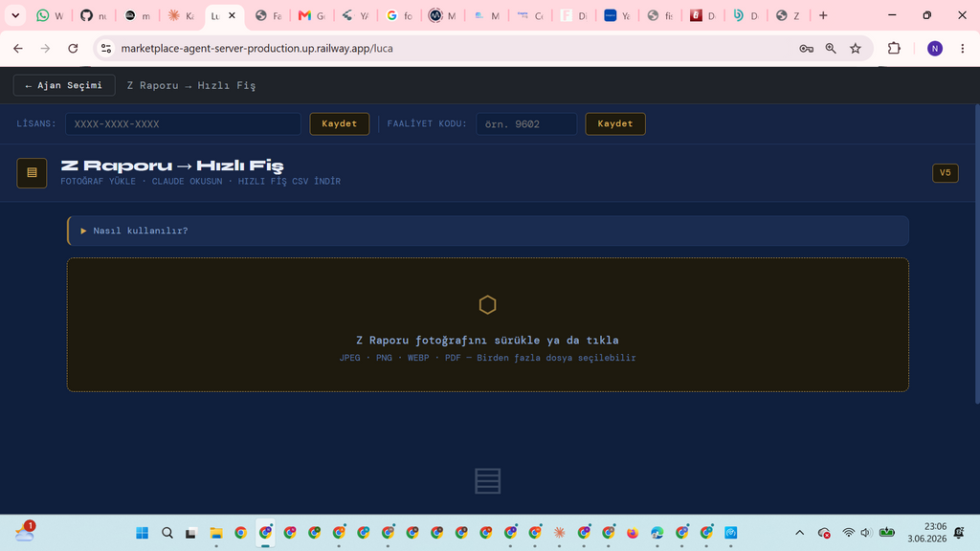This screenshot has width=980, height=551.
Task: Click the Z Raporu photo upload drop zone
Action: 487,325
